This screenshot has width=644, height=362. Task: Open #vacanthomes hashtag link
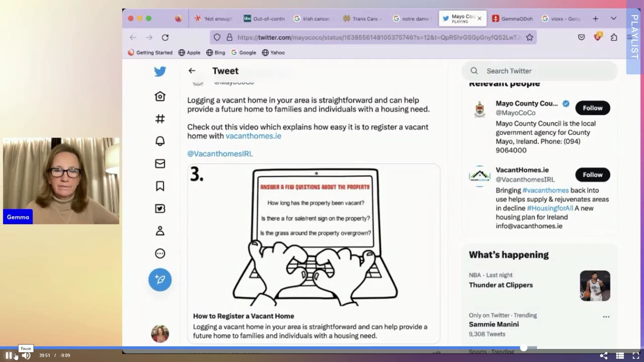click(545, 190)
